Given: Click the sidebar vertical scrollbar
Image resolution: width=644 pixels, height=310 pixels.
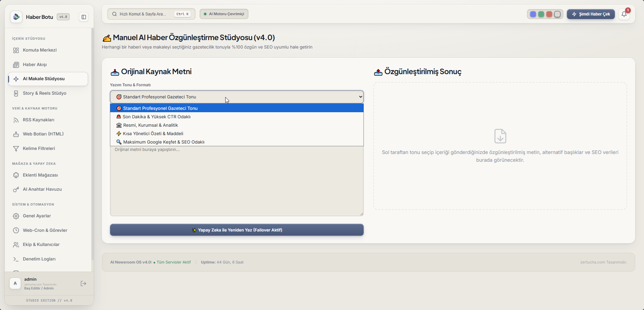Looking at the screenshot, I should [92, 144].
